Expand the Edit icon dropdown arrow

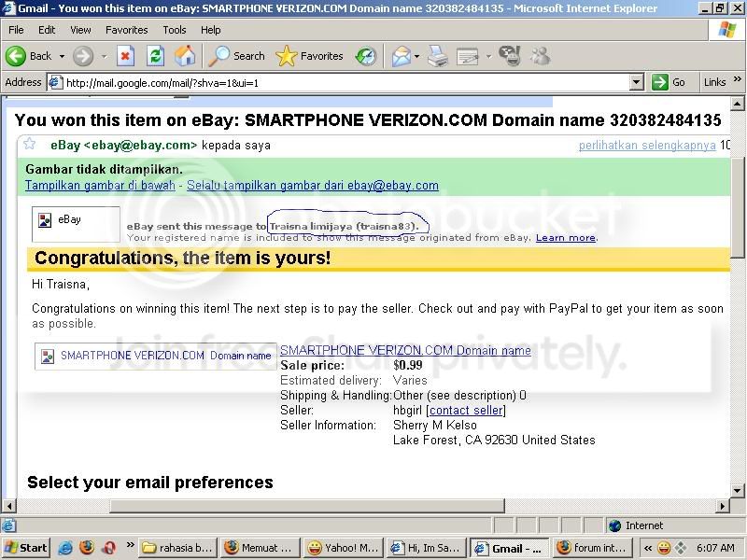[x=488, y=56]
